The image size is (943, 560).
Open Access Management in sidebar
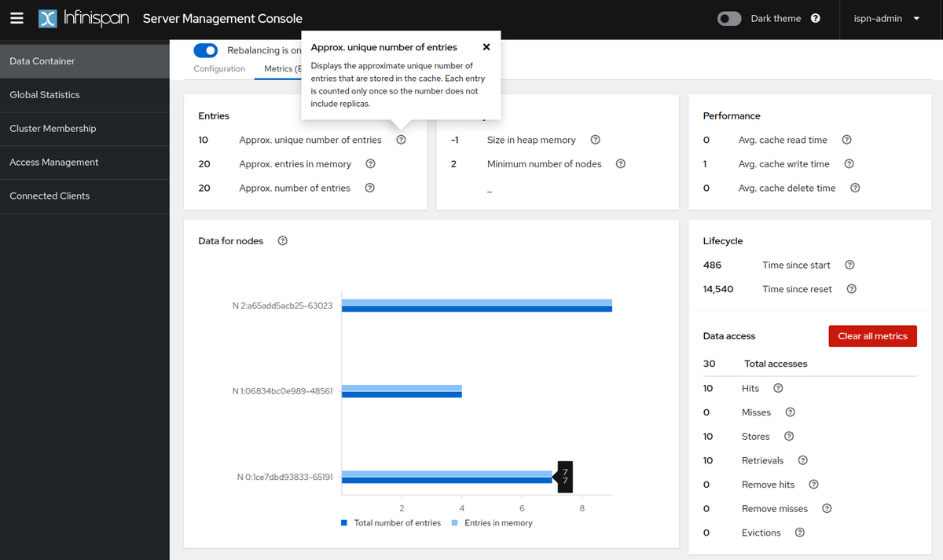85,163
